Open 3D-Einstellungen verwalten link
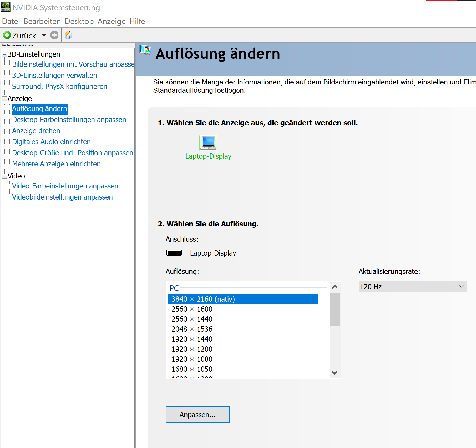476x448 pixels. pos(54,76)
